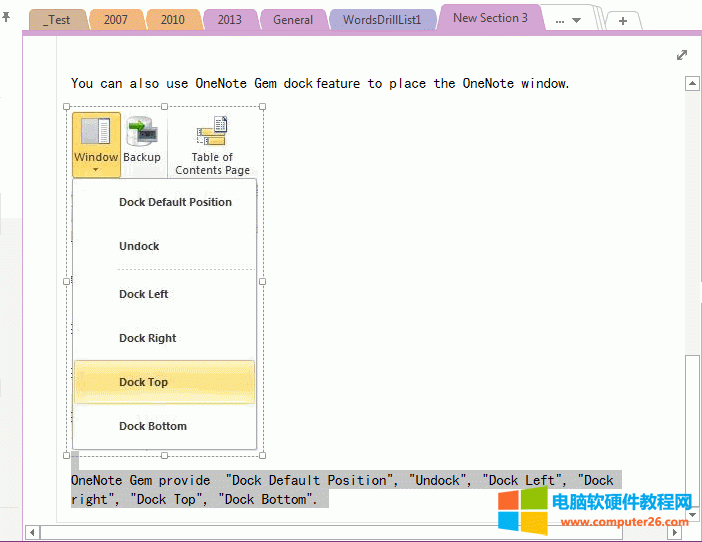Choose Dock Top in the menu
This screenshot has height=542, width=702.
[x=144, y=382]
